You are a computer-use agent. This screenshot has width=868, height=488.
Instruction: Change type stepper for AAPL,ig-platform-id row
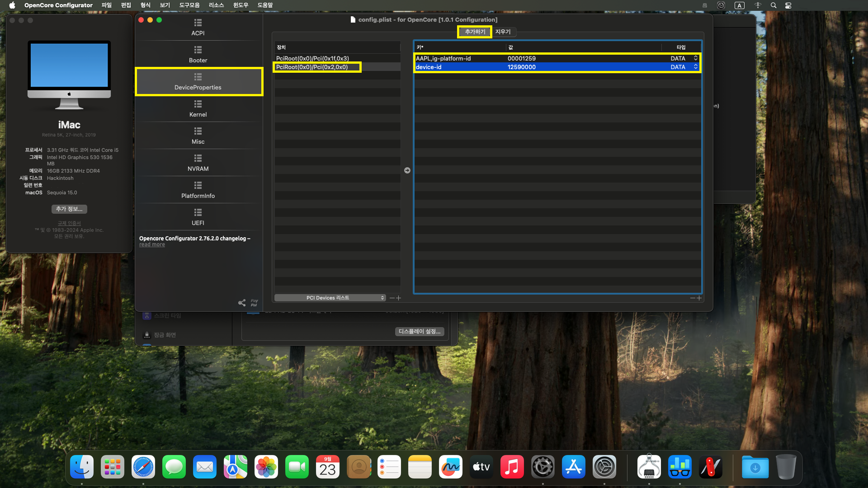click(696, 58)
